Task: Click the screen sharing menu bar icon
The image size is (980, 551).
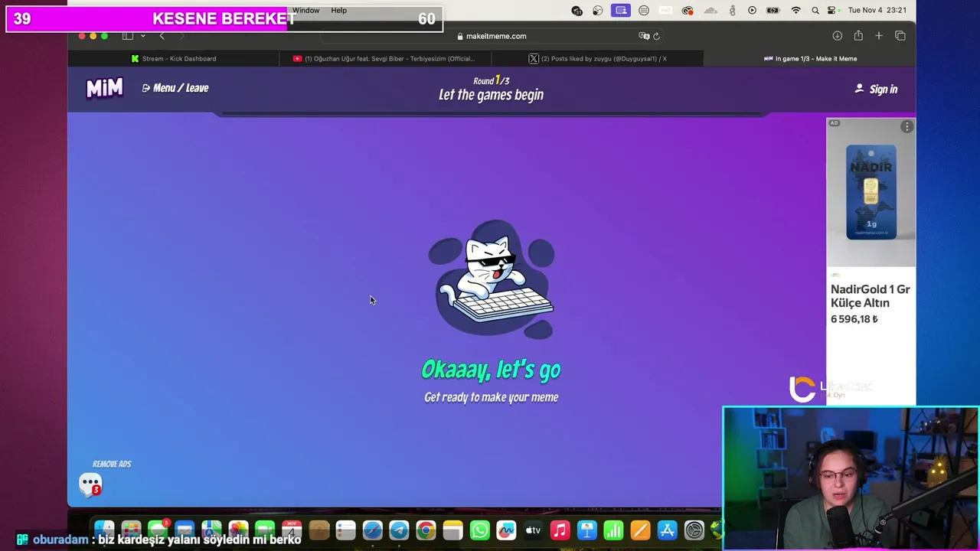Action: tap(621, 11)
